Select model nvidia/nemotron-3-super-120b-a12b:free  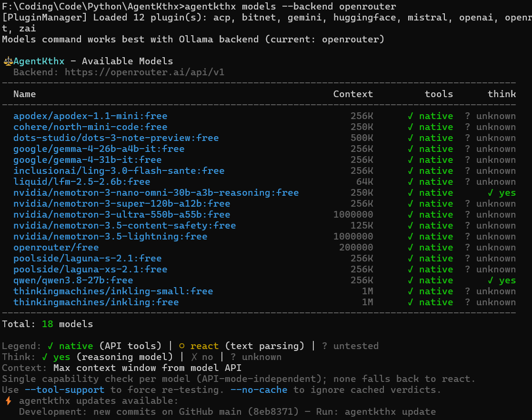pos(122,203)
